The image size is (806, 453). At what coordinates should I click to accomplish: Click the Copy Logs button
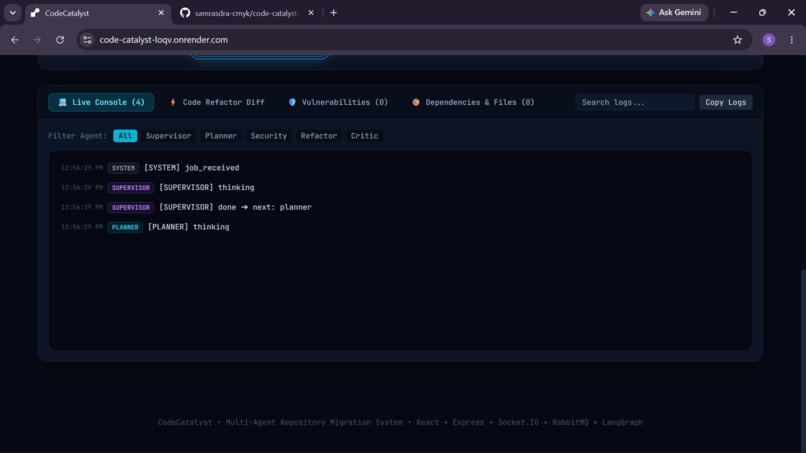point(725,102)
